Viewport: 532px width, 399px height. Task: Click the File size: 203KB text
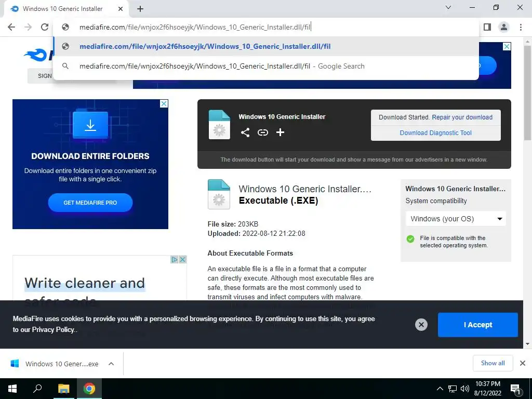[233, 224]
